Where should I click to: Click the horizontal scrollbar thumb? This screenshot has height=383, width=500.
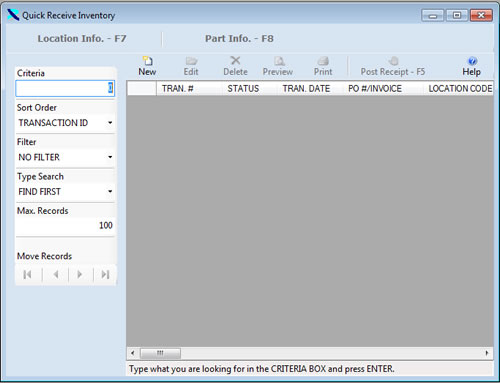pyautogui.click(x=160, y=353)
